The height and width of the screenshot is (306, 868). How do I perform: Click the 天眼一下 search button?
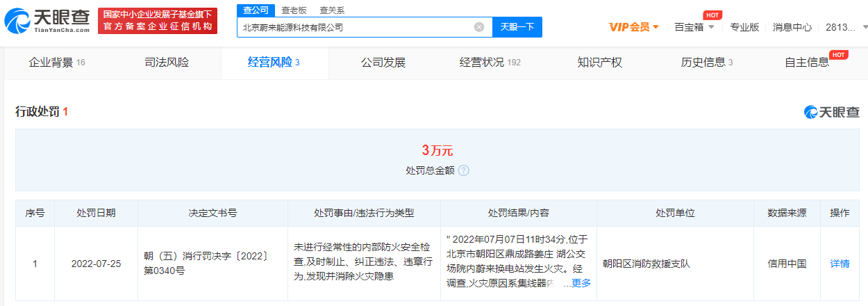pos(517,27)
